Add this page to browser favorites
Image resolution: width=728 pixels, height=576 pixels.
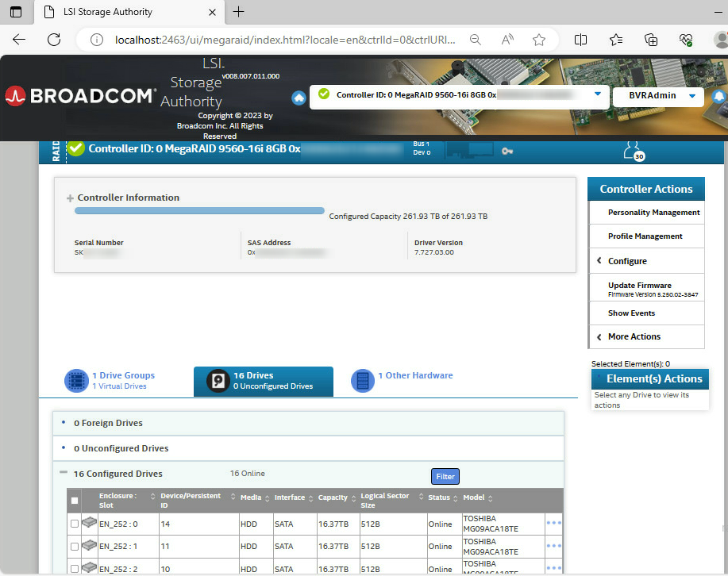[x=539, y=40]
